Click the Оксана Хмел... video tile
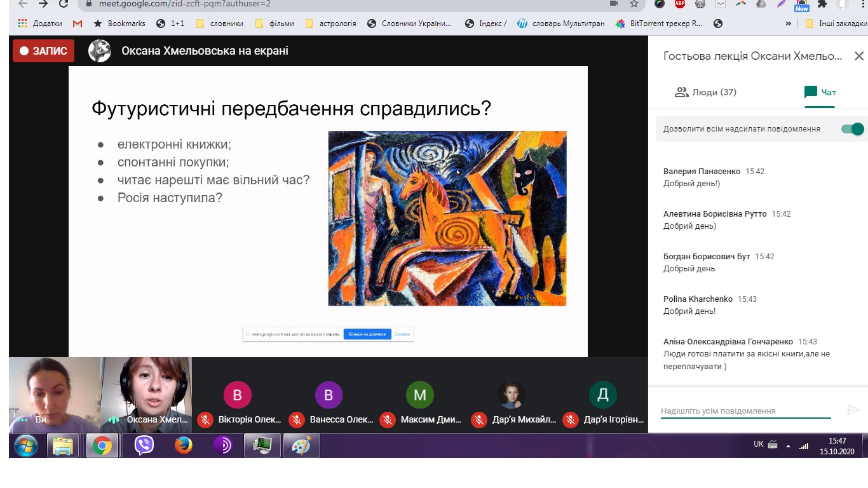Image resolution: width=868 pixels, height=488 pixels. click(146, 395)
